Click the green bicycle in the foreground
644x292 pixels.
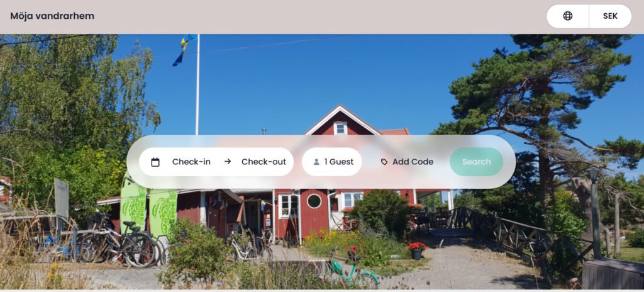click(x=352, y=269)
